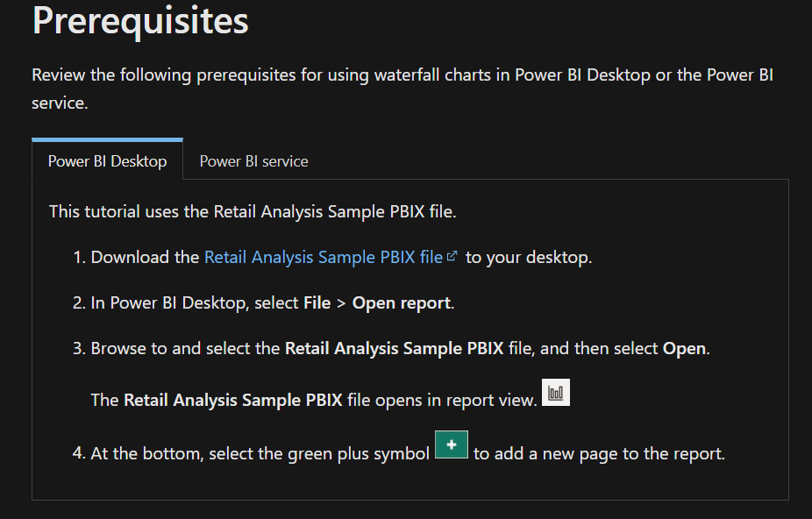812x519 pixels.
Task: Switch to the Power BI service tab
Action: pos(253,161)
